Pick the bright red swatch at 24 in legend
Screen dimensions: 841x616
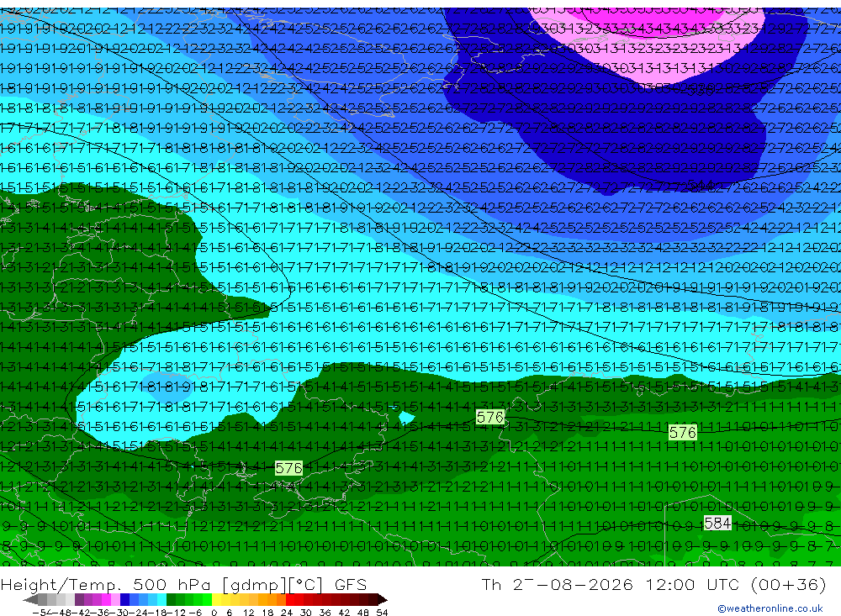(x=290, y=599)
